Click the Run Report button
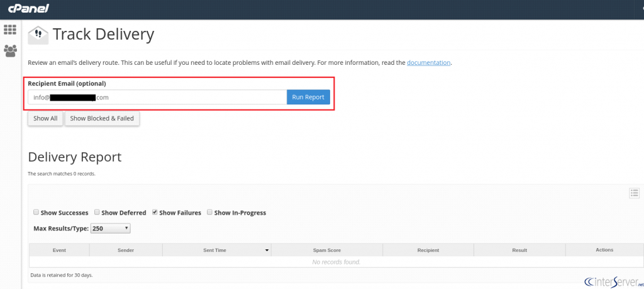Screen dimensions: 644x289 (308, 97)
